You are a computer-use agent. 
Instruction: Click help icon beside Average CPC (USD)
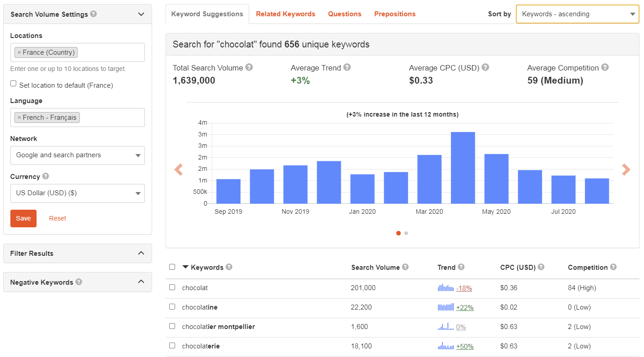486,67
